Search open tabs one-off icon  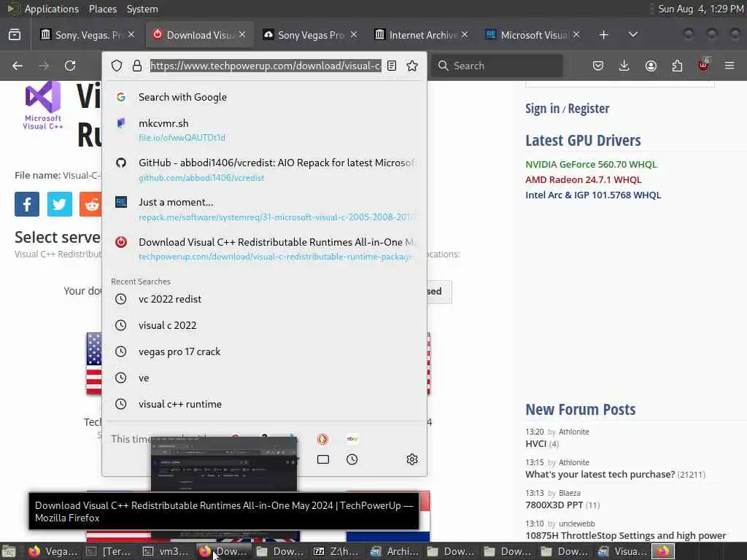(323, 459)
